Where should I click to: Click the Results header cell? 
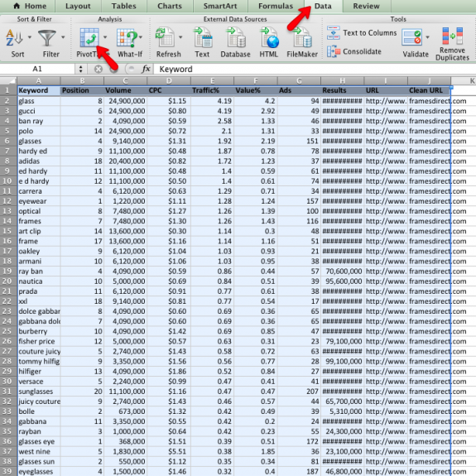[x=343, y=90]
